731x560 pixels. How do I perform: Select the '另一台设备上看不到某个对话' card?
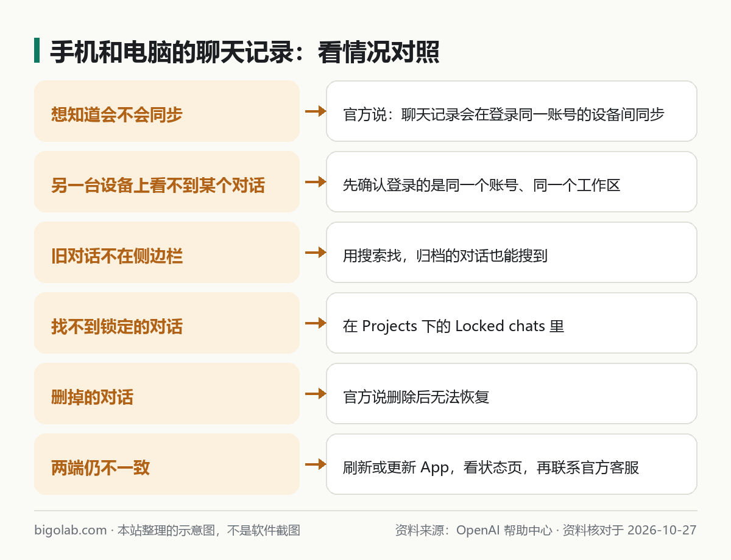click(167, 182)
